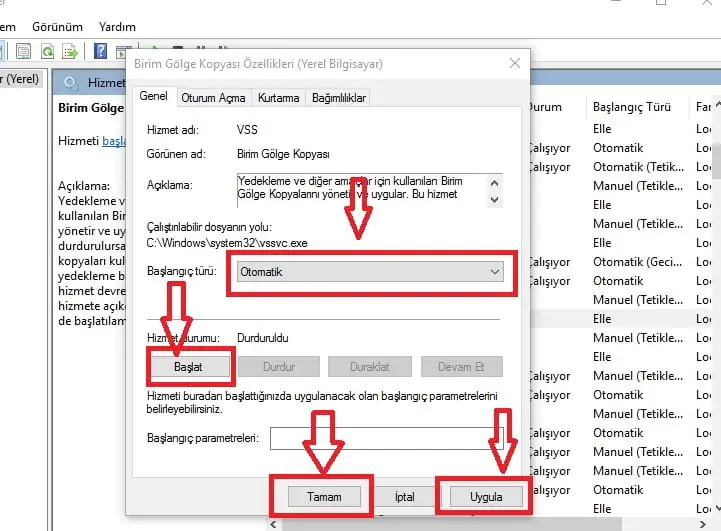Click the başlat link in the services pane
This screenshot has height=531, width=721.
click(x=114, y=141)
